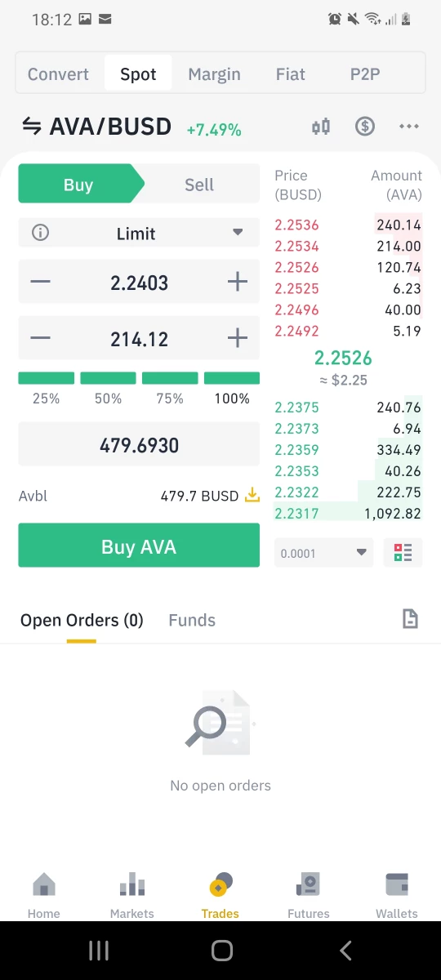This screenshot has width=441, height=980.
Task: Open the 0.0001 price precision dropdown
Action: point(324,553)
